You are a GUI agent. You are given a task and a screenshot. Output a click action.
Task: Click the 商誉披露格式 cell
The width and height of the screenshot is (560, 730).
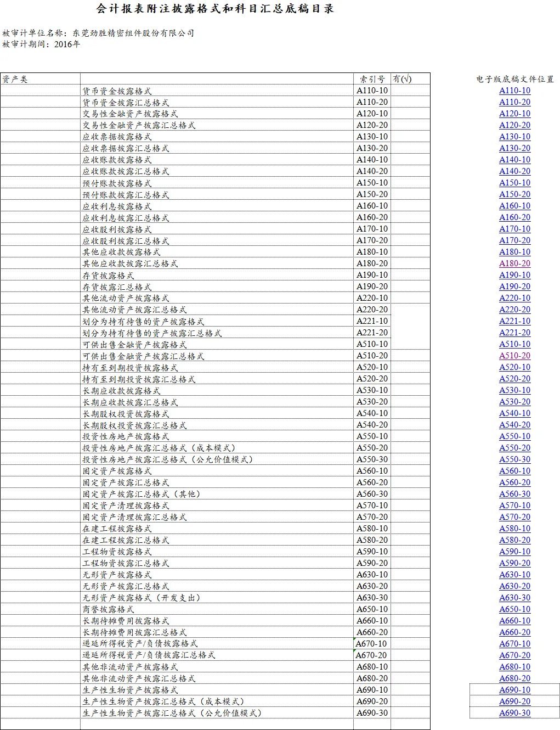coord(217,609)
